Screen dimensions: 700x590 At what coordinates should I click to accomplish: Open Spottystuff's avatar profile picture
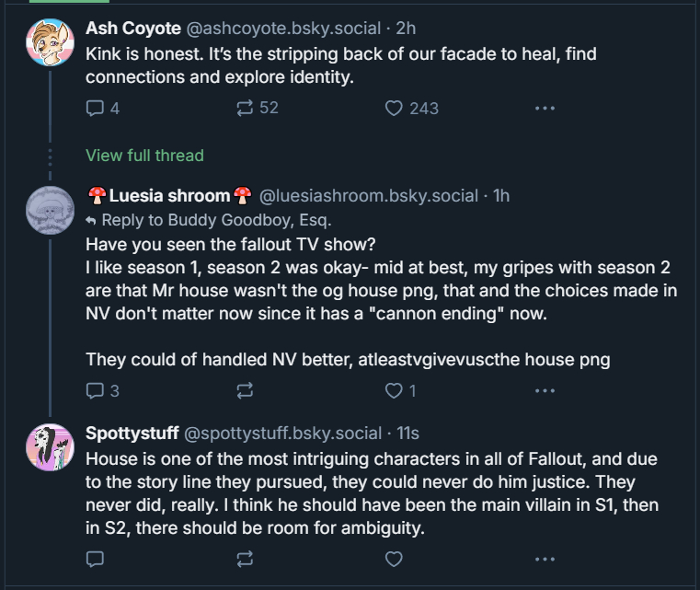[50, 447]
